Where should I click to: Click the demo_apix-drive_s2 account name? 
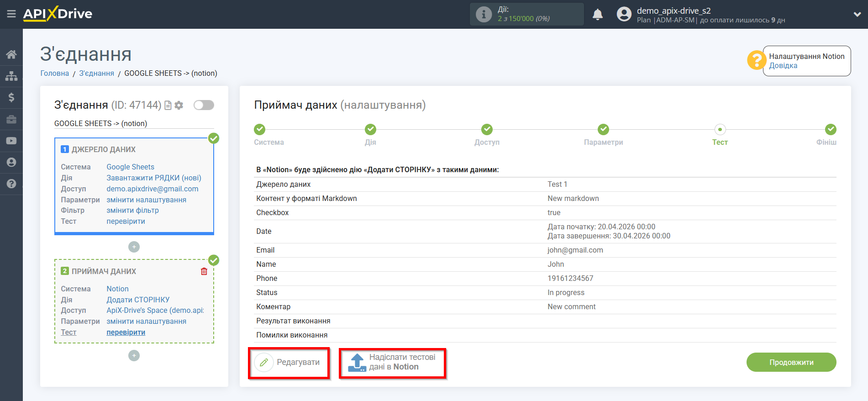click(x=674, y=11)
